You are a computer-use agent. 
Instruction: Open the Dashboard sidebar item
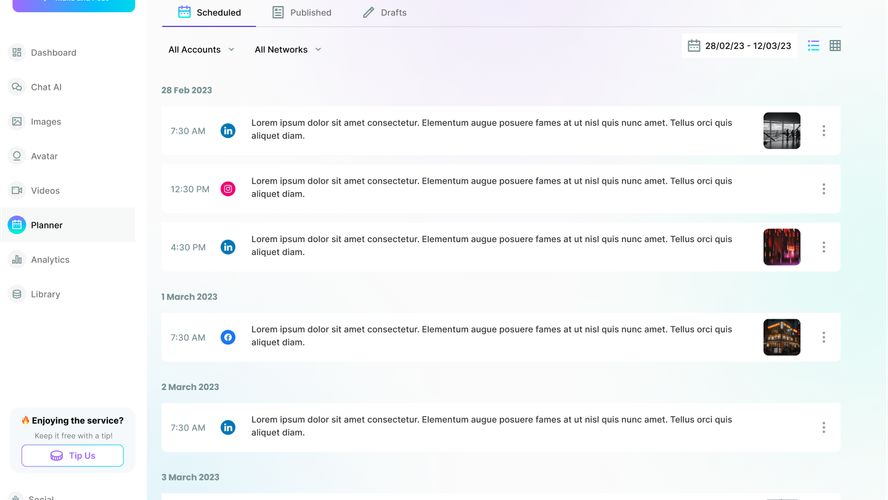tap(53, 53)
